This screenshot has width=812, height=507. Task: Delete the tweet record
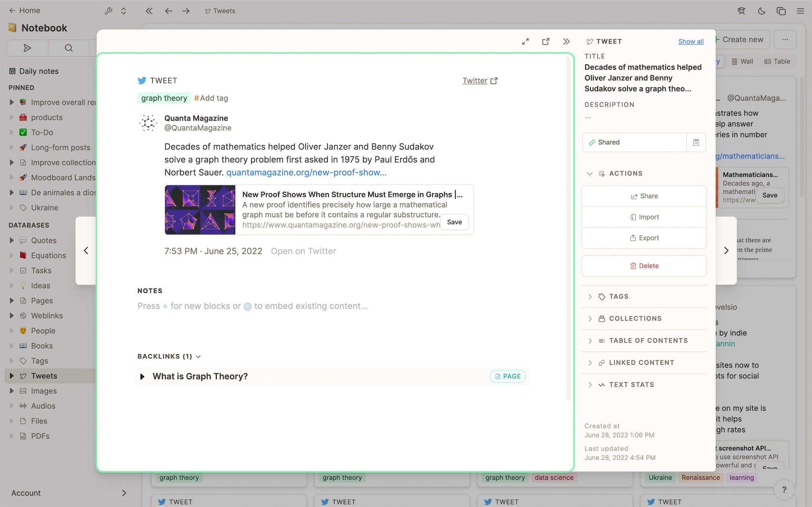point(644,266)
